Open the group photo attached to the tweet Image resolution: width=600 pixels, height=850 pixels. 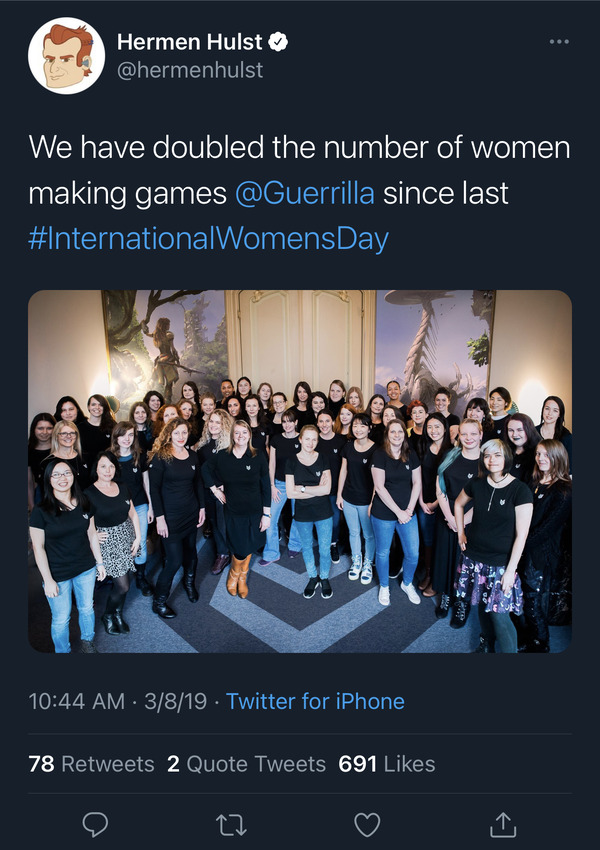pos(300,471)
